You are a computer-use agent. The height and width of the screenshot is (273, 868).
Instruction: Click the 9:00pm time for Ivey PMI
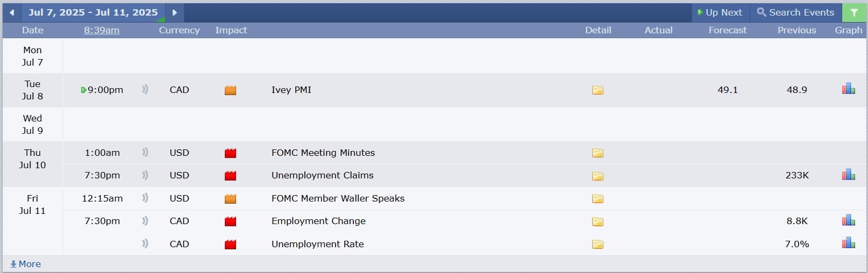[x=105, y=90]
